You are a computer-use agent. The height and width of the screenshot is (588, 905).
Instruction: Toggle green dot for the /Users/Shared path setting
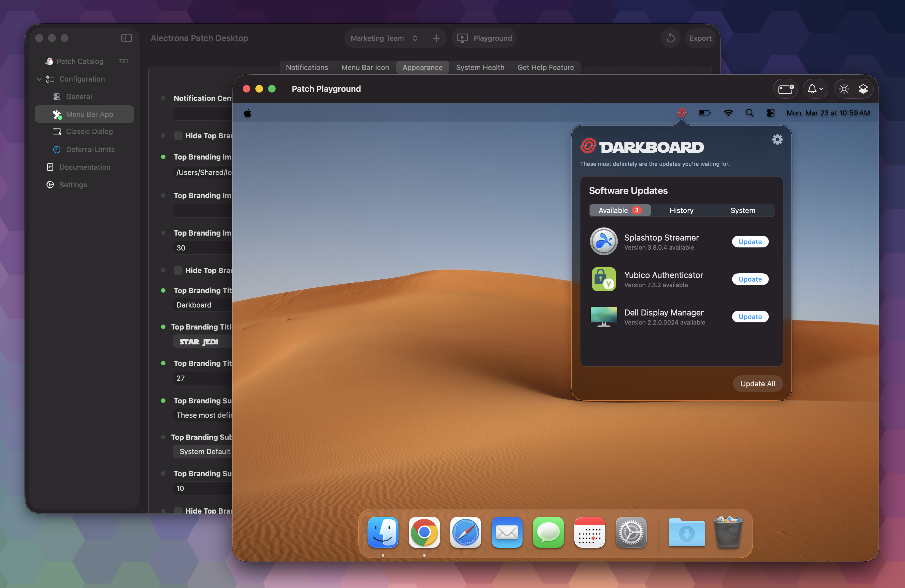click(163, 157)
